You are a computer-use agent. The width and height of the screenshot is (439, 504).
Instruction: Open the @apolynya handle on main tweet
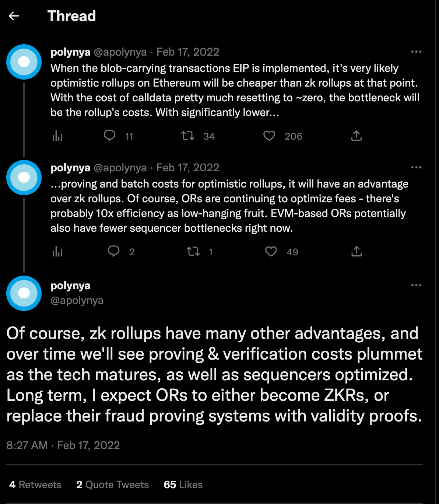pyautogui.click(x=77, y=300)
